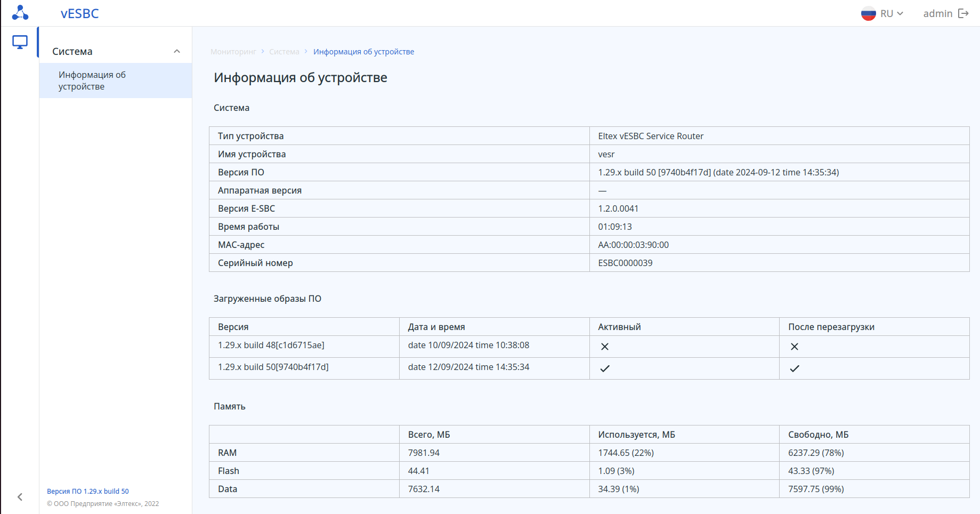Go to Мониторинг breadcrumb

click(x=233, y=52)
